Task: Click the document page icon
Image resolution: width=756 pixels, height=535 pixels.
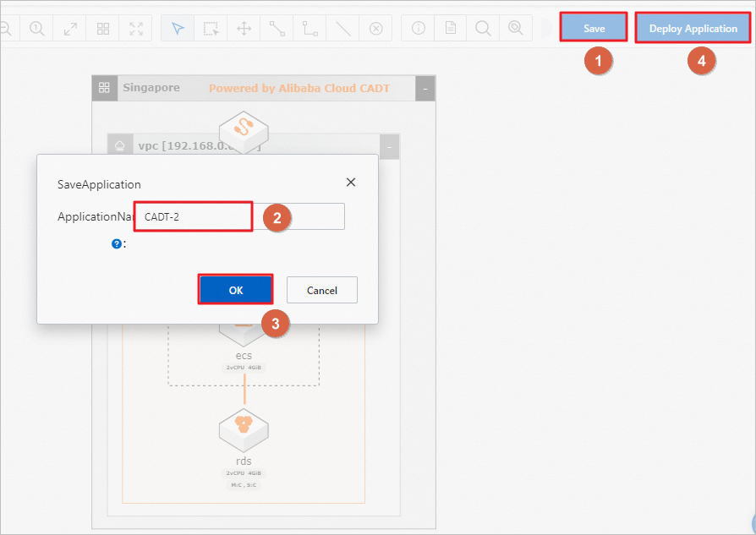Action: (451, 29)
